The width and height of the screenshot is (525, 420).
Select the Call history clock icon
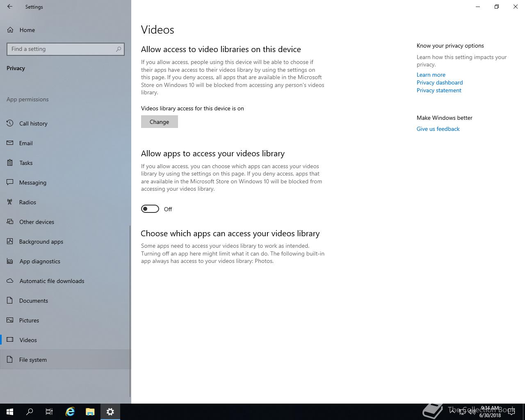point(10,123)
